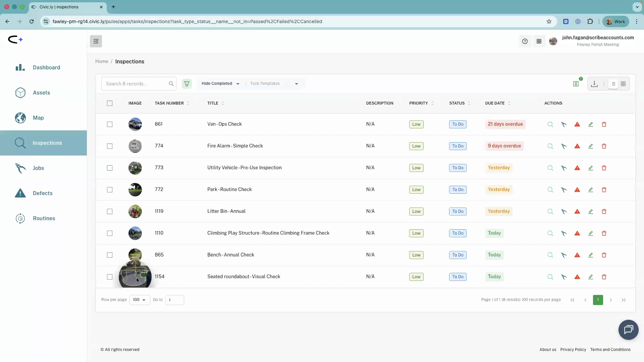Export the inspections list using download icon
Viewport: 644px width, 362px height.
(594, 83)
